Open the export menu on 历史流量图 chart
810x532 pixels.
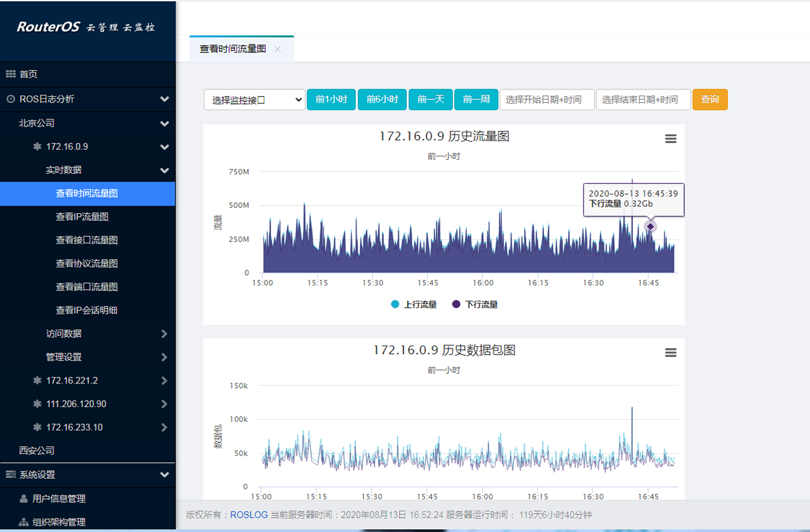(670, 139)
